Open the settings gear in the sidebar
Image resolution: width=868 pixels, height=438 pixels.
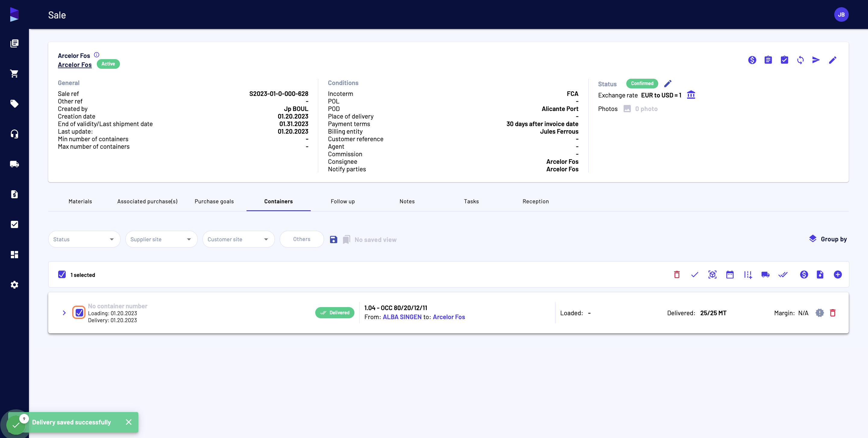click(14, 284)
